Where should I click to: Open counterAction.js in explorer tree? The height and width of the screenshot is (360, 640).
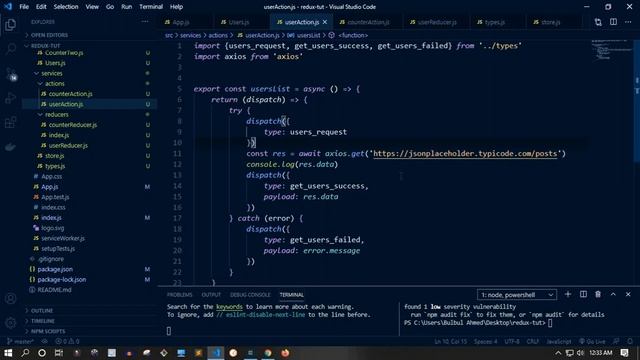click(70, 94)
